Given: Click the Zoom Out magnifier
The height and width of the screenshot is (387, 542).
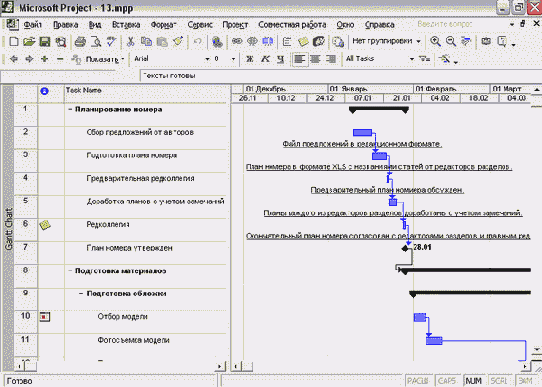Looking at the screenshot, I should pos(451,42).
